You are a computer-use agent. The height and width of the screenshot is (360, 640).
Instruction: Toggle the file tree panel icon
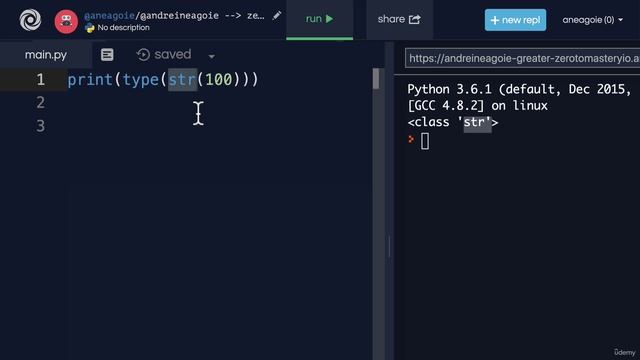pos(107,55)
